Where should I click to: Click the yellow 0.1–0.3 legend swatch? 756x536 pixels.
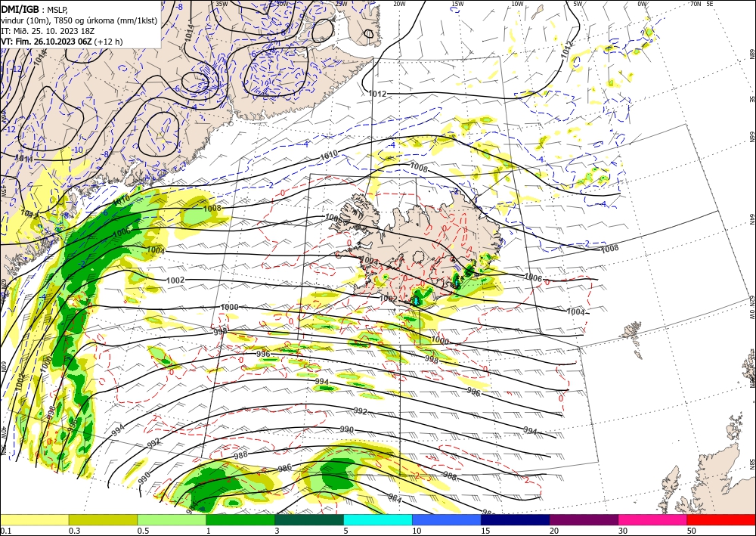34,519
